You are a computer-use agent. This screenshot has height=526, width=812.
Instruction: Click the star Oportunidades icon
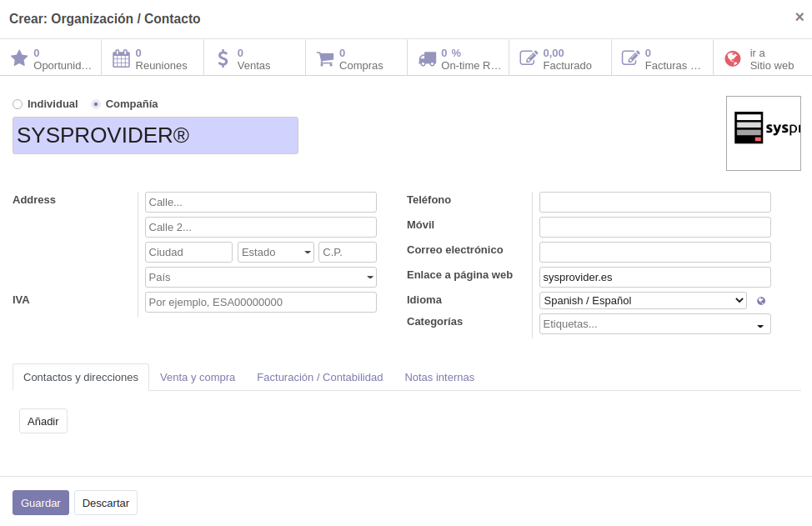pyautogui.click(x=19, y=58)
